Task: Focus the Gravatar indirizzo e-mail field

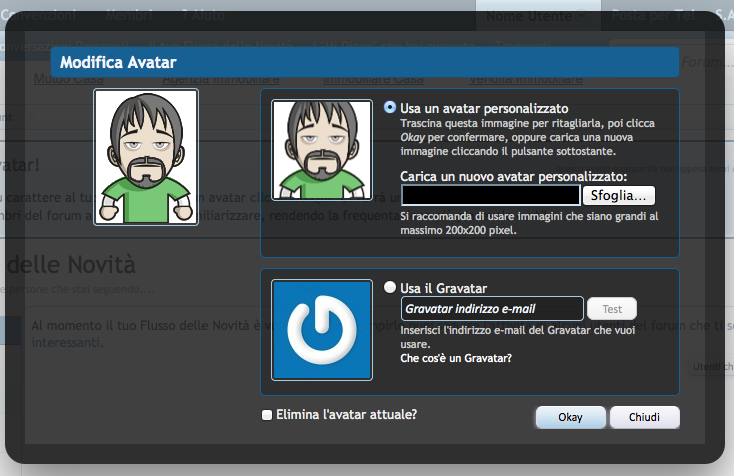Action: click(492, 309)
